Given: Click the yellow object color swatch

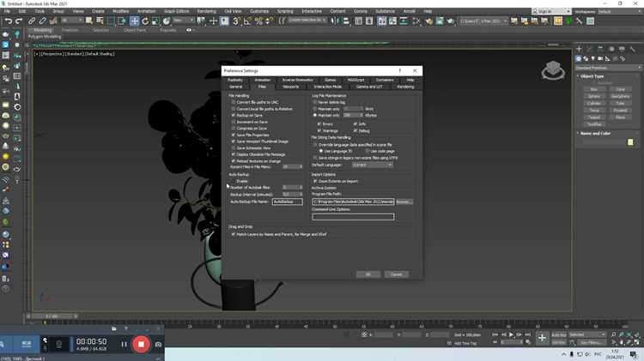Looking at the screenshot, I should pyautogui.click(x=630, y=142).
